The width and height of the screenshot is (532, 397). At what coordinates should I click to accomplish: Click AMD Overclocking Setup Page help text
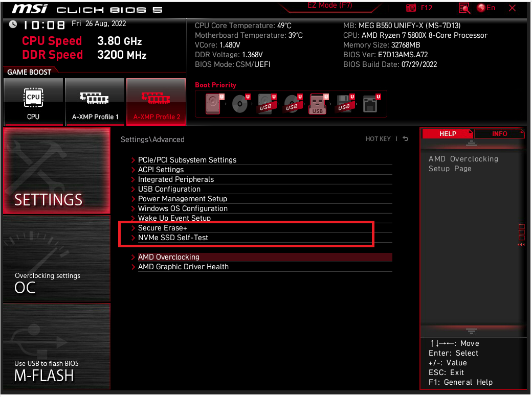[463, 164]
